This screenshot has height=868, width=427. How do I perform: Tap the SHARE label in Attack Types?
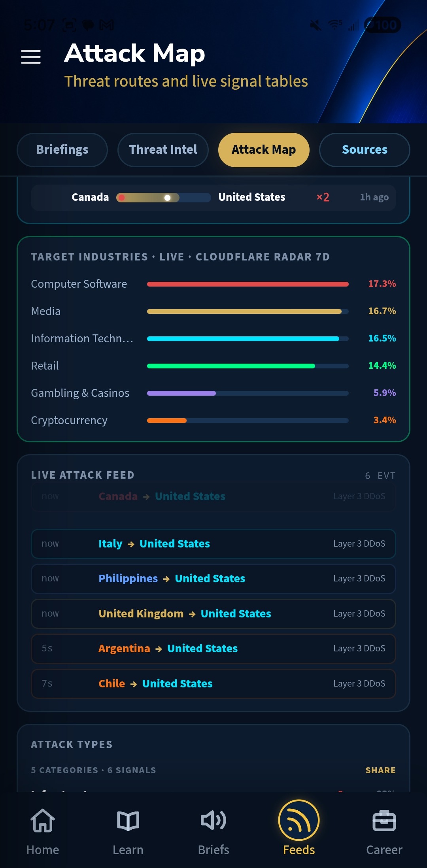pos(380,770)
